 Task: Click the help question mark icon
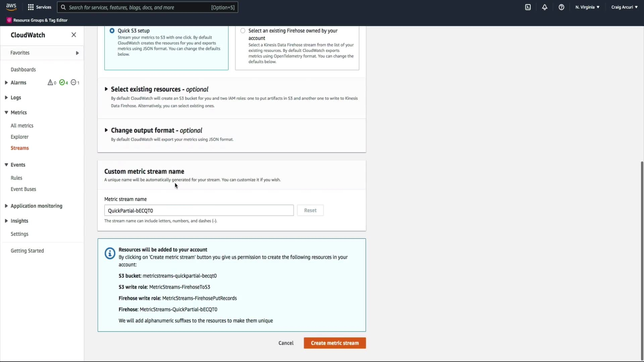click(x=561, y=7)
